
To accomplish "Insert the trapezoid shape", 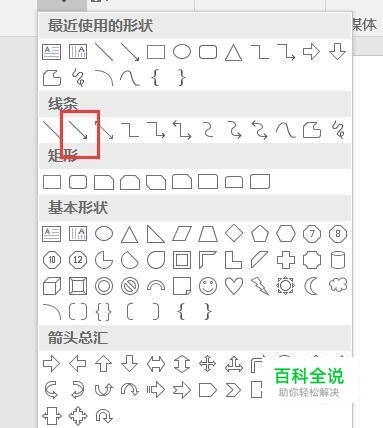I will pyautogui.click(x=208, y=234).
